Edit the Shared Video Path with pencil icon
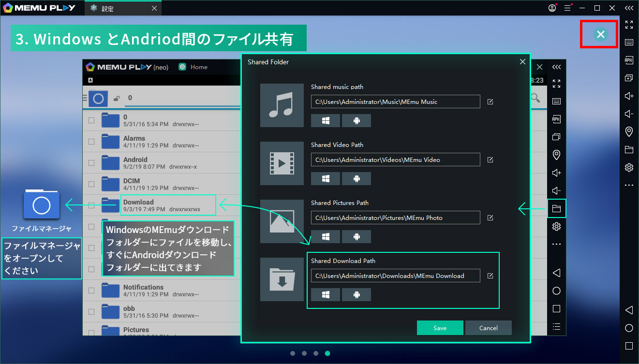This screenshot has width=639, height=364. point(490,160)
